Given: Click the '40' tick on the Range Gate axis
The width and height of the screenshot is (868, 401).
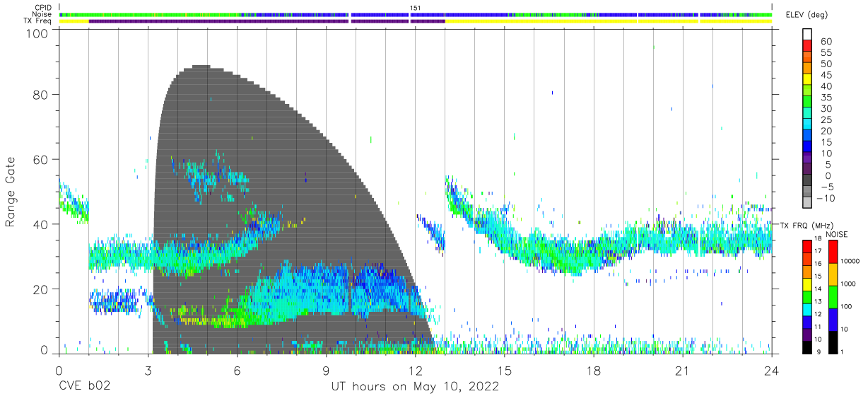Looking at the screenshot, I should click(x=41, y=224).
